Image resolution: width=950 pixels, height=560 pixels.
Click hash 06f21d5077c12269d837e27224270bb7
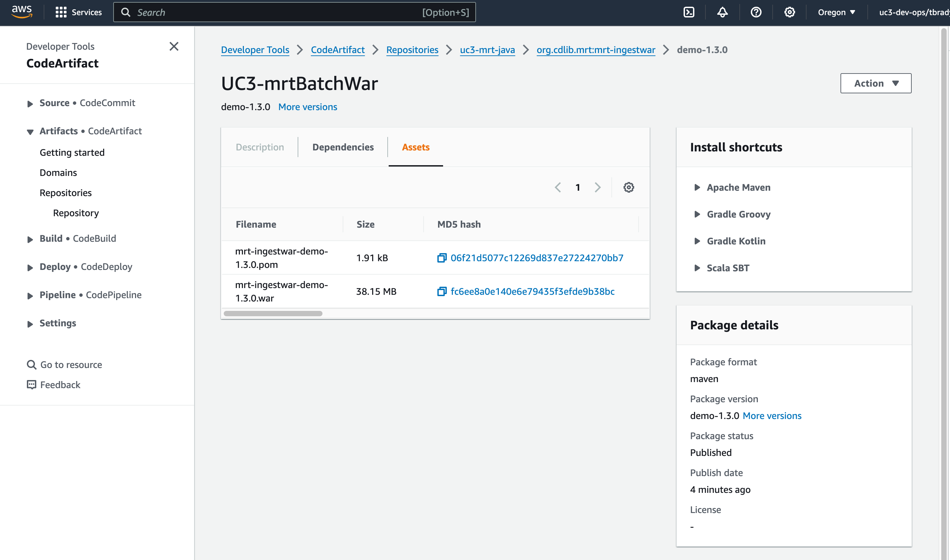(537, 258)
